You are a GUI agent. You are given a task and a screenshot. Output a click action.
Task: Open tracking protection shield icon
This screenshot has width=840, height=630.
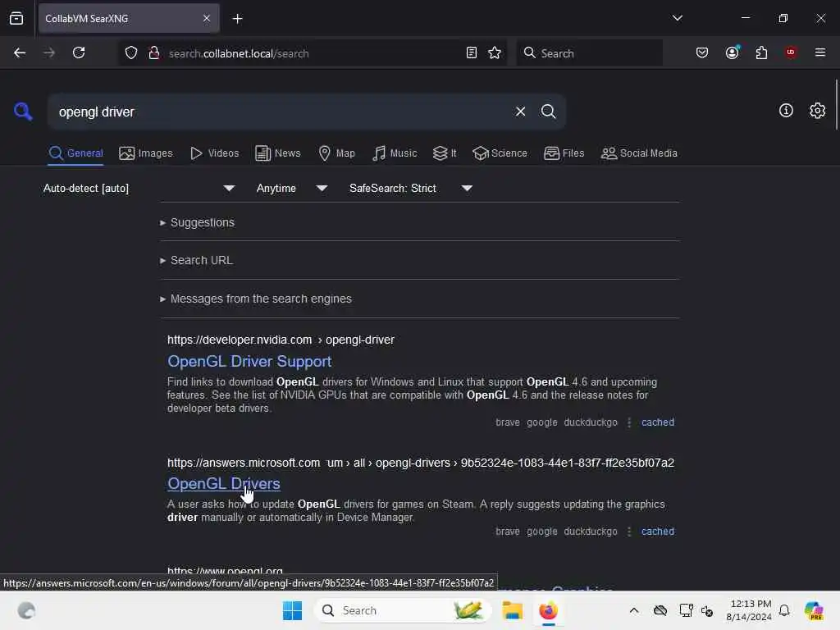tap(131, 53)
